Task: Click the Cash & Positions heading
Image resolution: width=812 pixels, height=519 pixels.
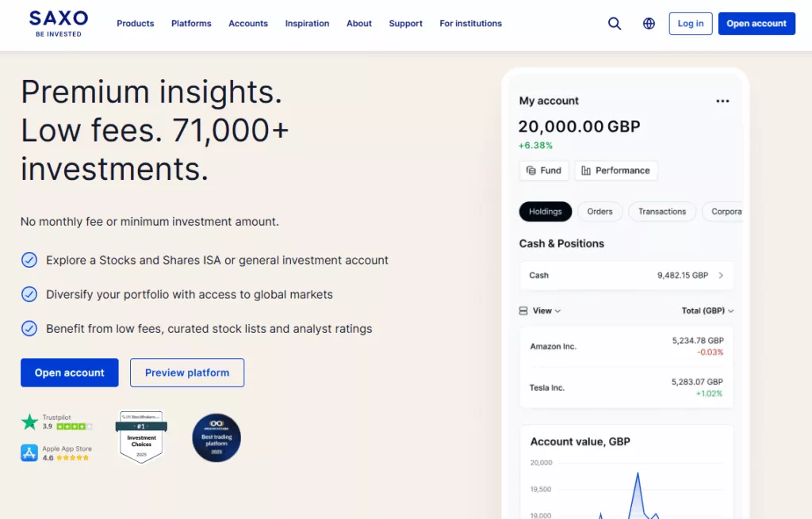Action: coord(561,244)
